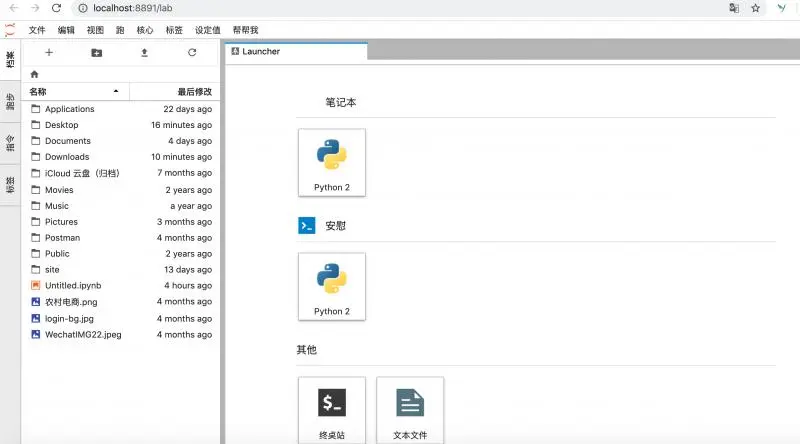This screenshot has width=800, height=444.
Task: Open the third tab in the left sidebar
Action: click(10, 143)
